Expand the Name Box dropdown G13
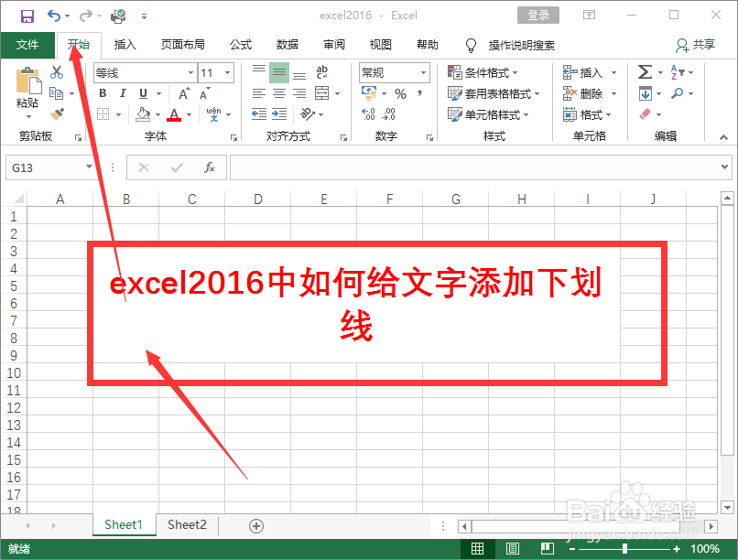This screenshot has height=560, width=738. tap(89, 167)
